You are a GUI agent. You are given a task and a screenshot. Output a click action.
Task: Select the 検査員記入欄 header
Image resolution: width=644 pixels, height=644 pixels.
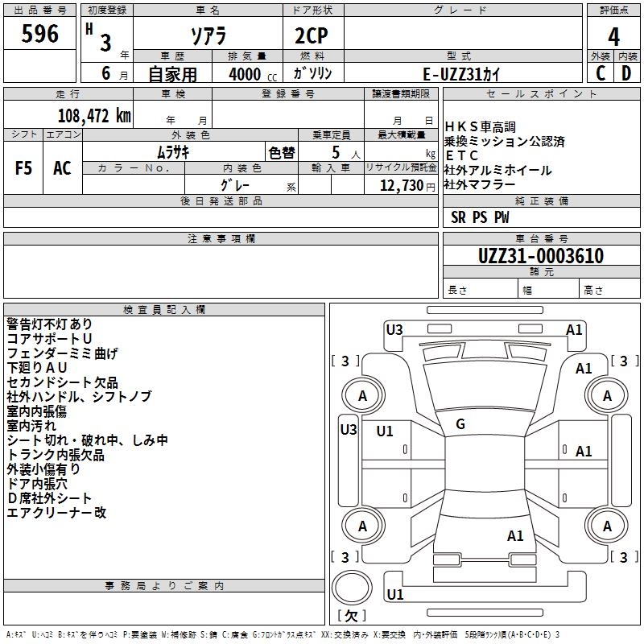click(x=164, y=310)
